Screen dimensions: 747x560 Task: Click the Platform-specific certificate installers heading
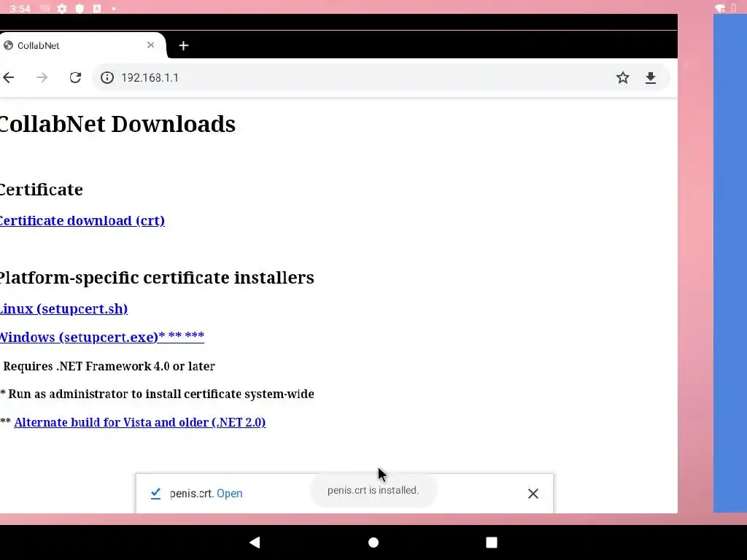(157, 278)
